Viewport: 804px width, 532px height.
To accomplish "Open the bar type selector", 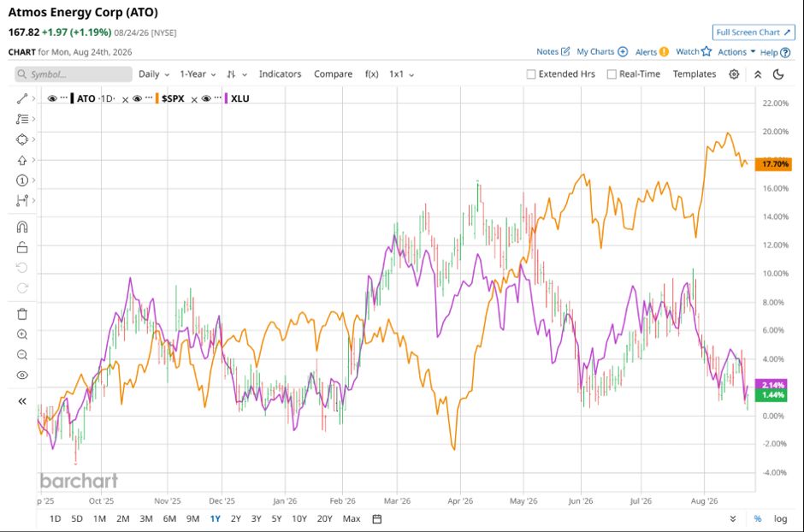I will pos(236,74).
